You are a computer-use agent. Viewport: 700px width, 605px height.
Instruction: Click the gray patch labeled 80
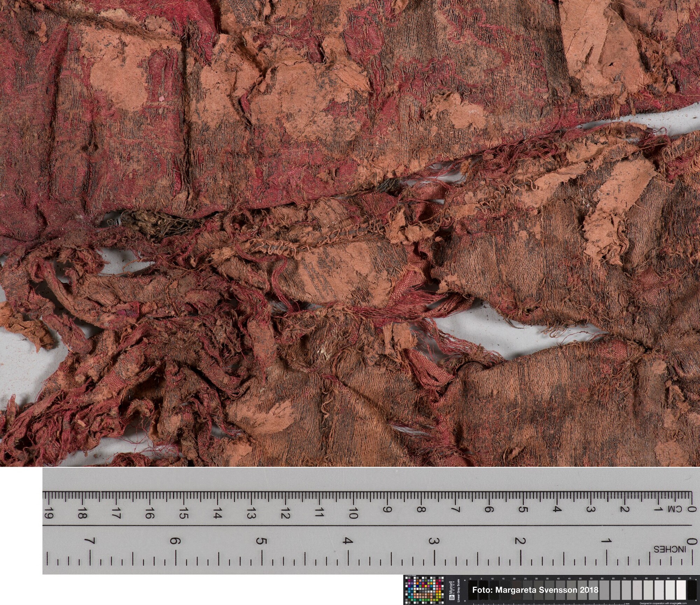tap(648, 590)
